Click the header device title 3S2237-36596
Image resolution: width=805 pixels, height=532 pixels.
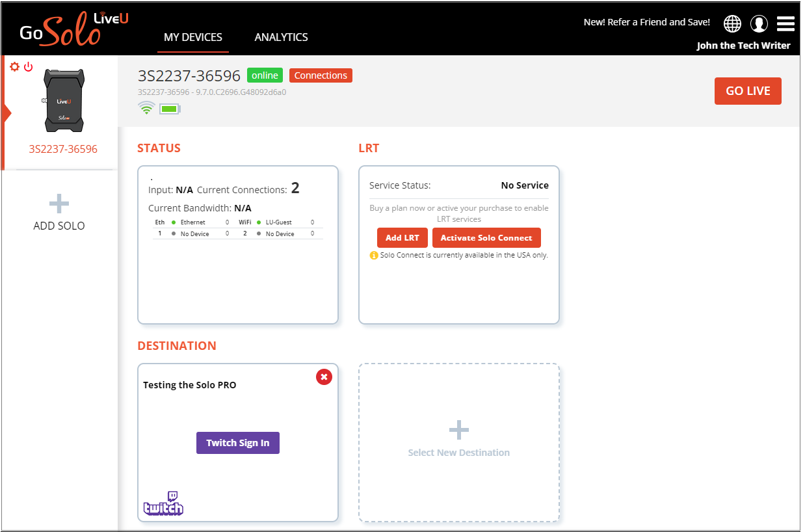tap(189, 76)
